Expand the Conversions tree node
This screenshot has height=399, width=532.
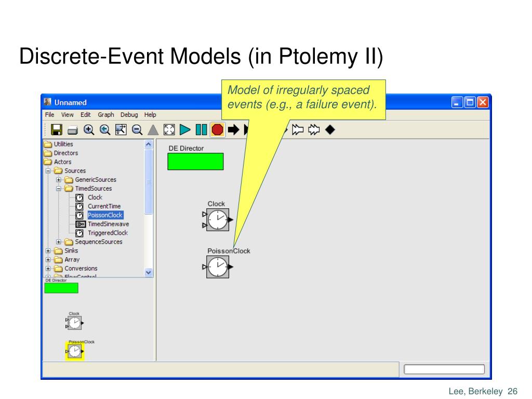coord(48,269)
